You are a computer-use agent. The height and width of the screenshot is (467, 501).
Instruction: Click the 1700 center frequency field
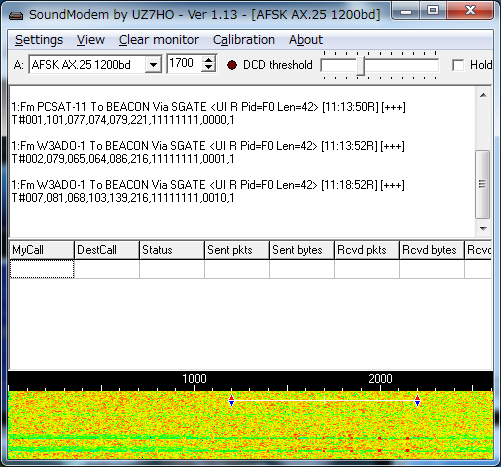184,63
